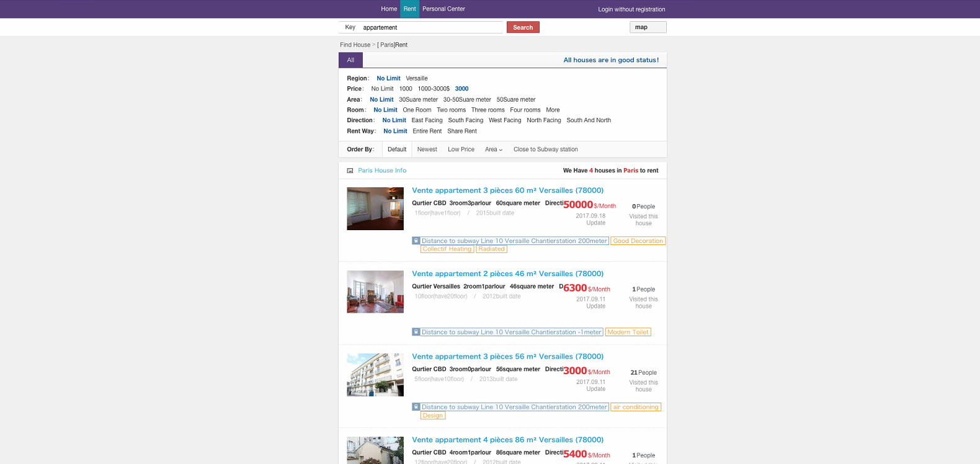
Task: Click the Collectif Heating tag
Action: [x=447, y=249]
